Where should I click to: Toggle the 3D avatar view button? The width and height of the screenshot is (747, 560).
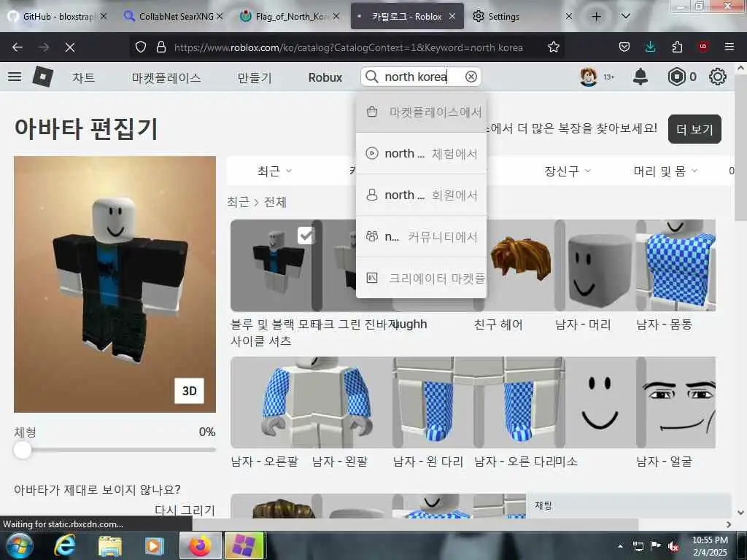(189, 391)
